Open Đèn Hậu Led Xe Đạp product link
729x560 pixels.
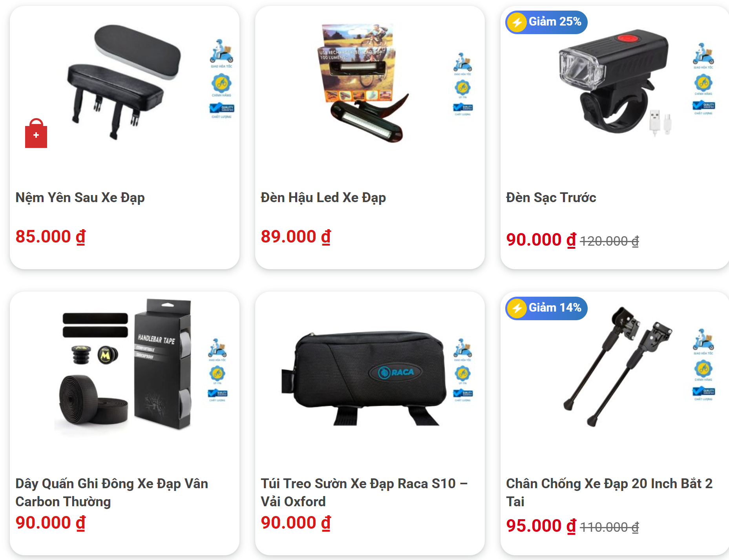pyautogui.click(x=323, y=197)
